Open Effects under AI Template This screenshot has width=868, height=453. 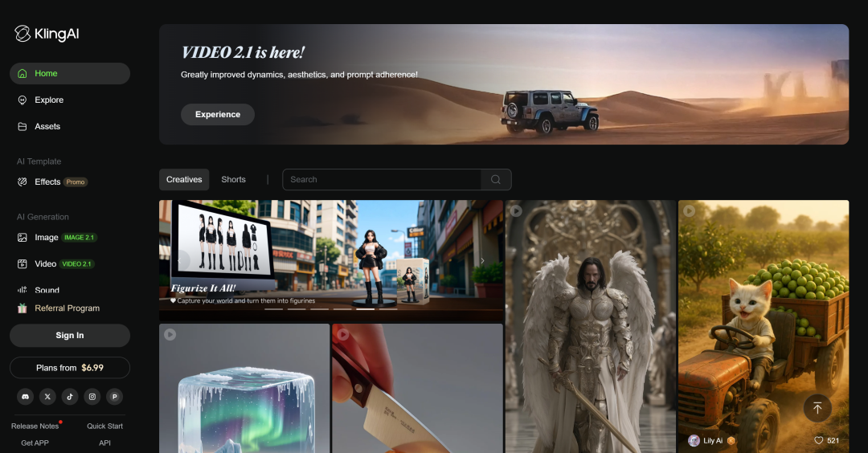(x=70, y=182)
